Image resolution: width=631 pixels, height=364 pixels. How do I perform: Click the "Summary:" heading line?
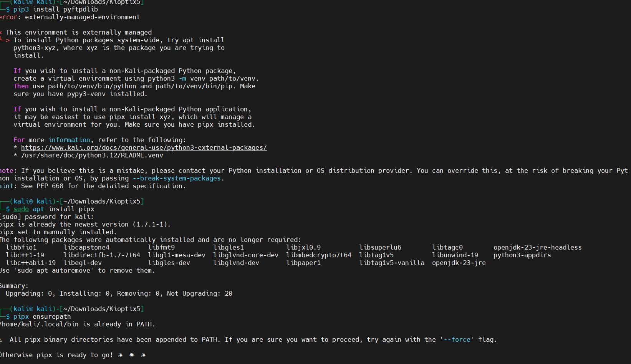coord(14,286)
